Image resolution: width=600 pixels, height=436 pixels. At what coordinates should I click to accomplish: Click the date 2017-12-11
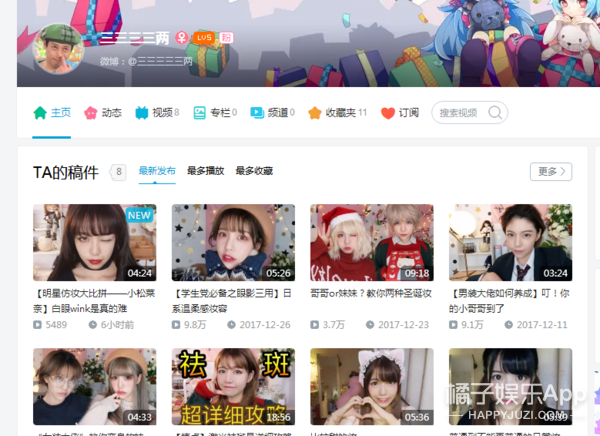tap(542, 325)
